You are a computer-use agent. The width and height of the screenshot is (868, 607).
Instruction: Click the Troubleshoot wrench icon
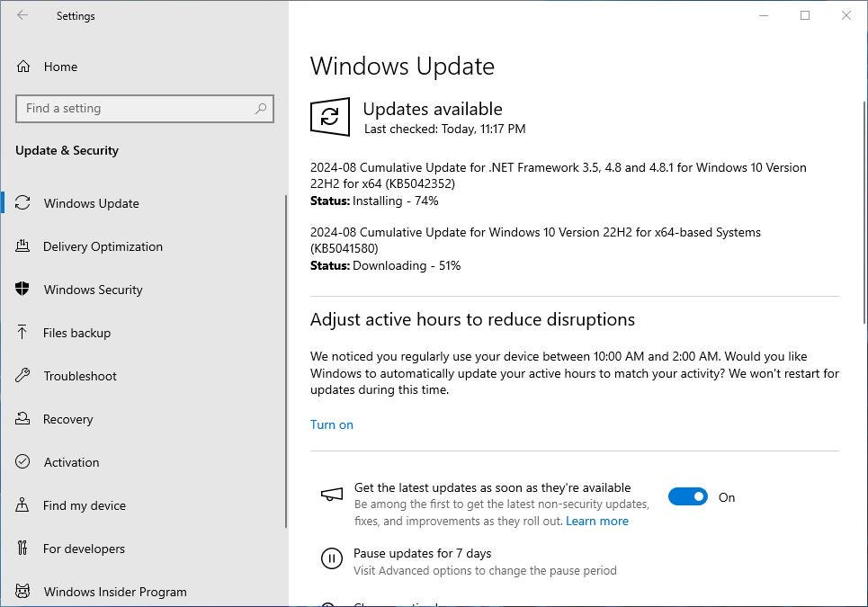tap(23, 376)
